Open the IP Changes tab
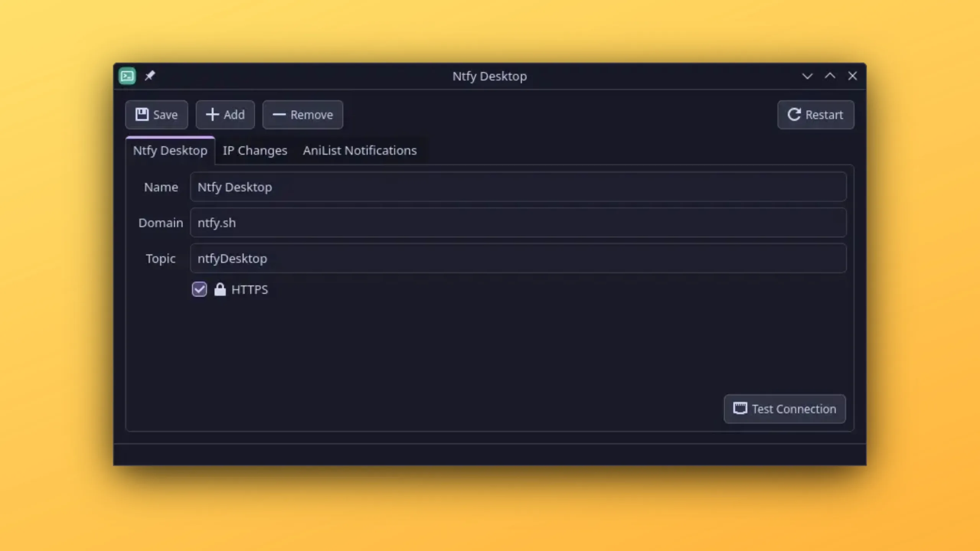Screen dimensions: 980x551 tap(255, 150)
